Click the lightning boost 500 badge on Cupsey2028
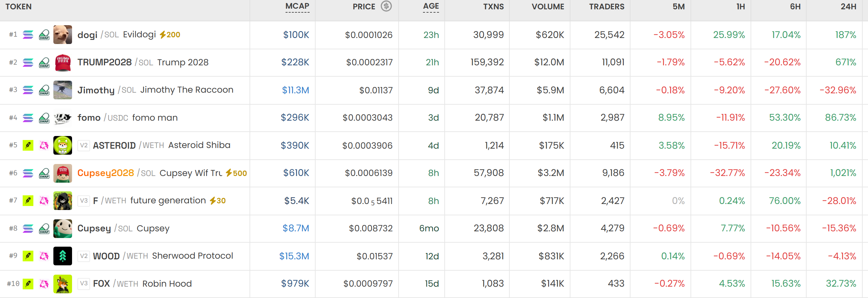 236,173
